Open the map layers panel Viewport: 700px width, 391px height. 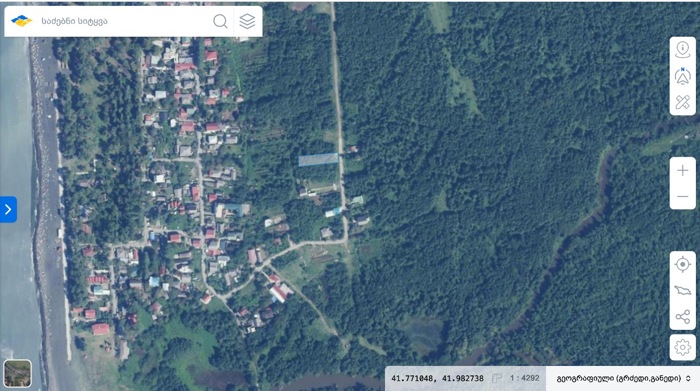(247, 21)
